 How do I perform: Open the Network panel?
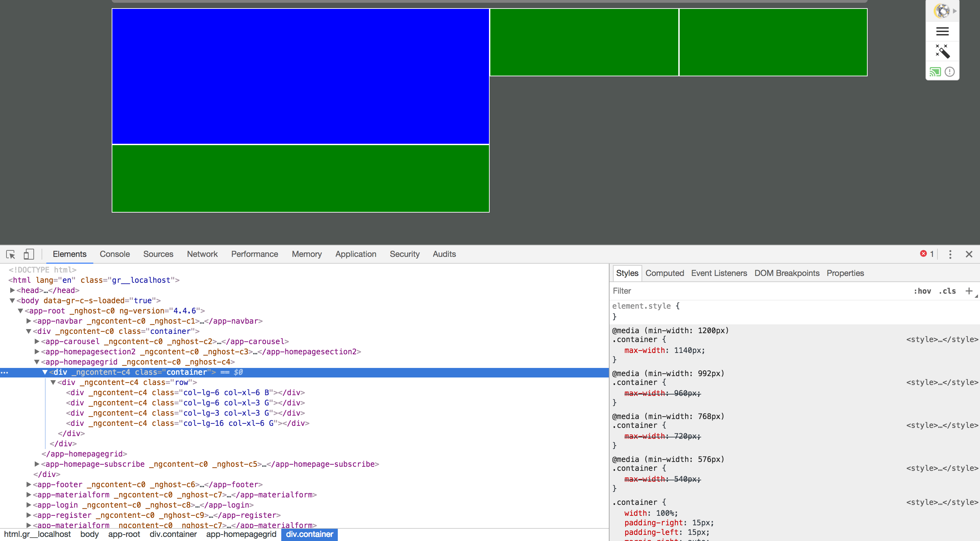(202, 254)
